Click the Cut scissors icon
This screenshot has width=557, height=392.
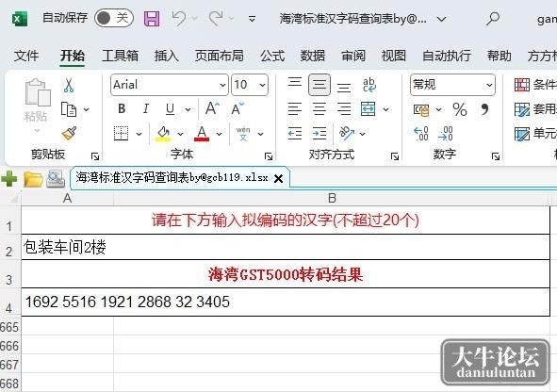click(69, 86)
